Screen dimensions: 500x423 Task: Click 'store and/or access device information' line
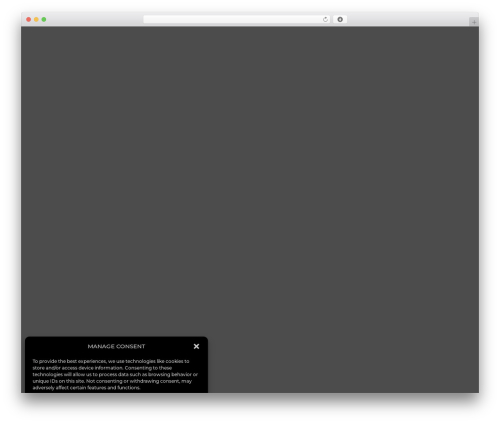click(x=78, y=368)
